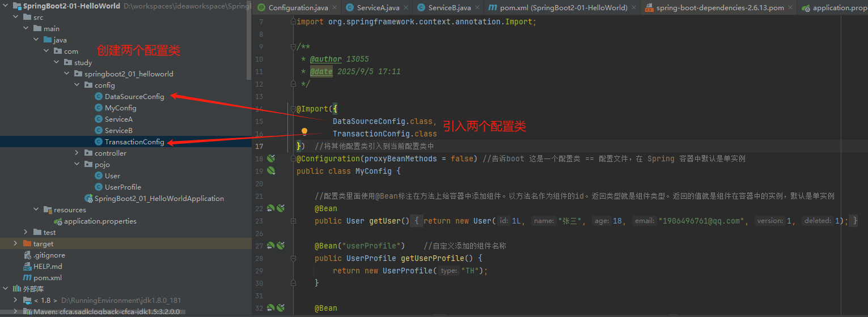Collapse the study package
Image resolution: width=868 pixels, height=317 pixels.
tap(57, 62)
